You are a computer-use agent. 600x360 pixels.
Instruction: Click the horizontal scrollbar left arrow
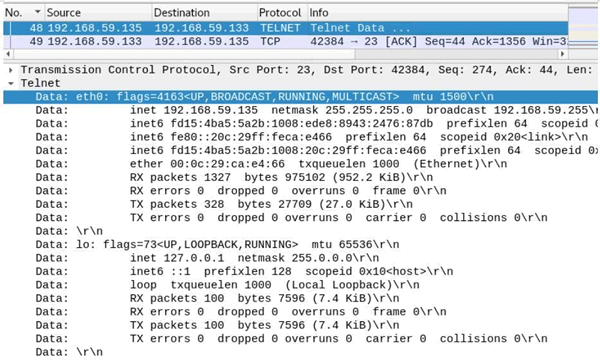coord(8,54)
